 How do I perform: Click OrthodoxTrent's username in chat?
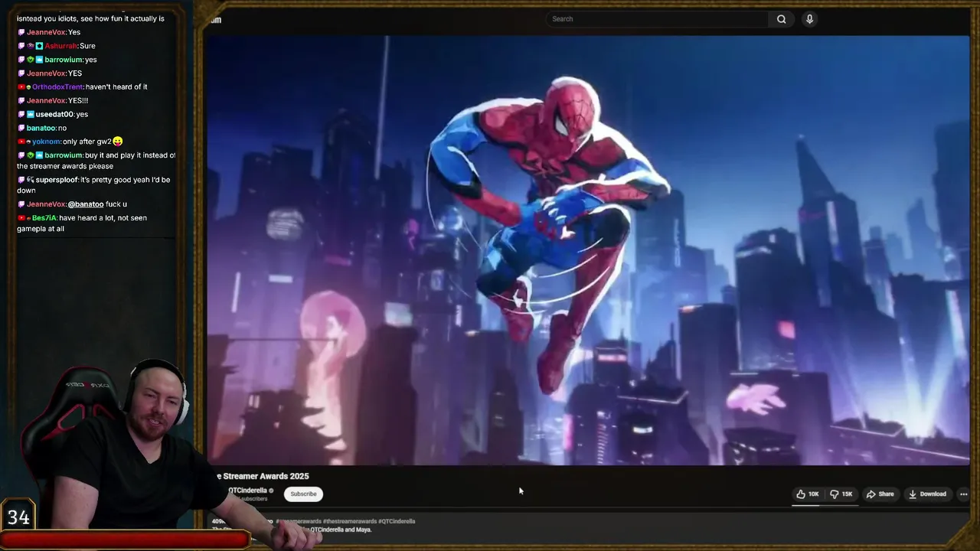(x=57, y=87)
